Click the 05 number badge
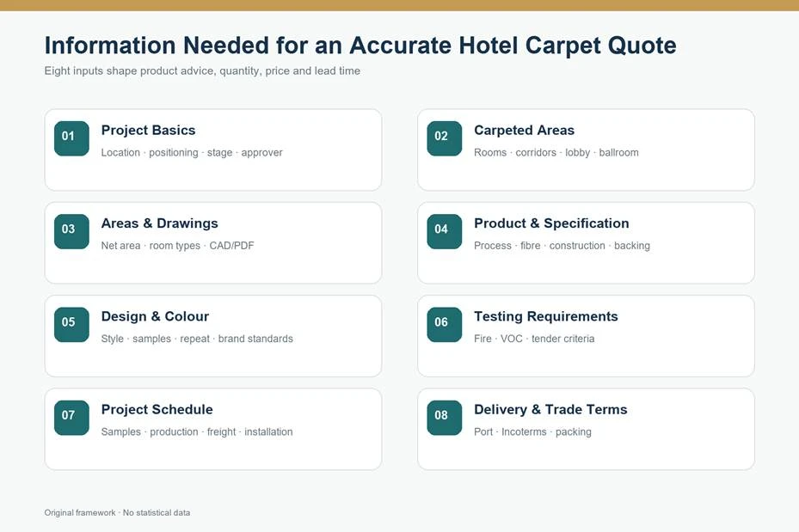The width and height of the screenshot is (799, 532). tap(72, 325)
